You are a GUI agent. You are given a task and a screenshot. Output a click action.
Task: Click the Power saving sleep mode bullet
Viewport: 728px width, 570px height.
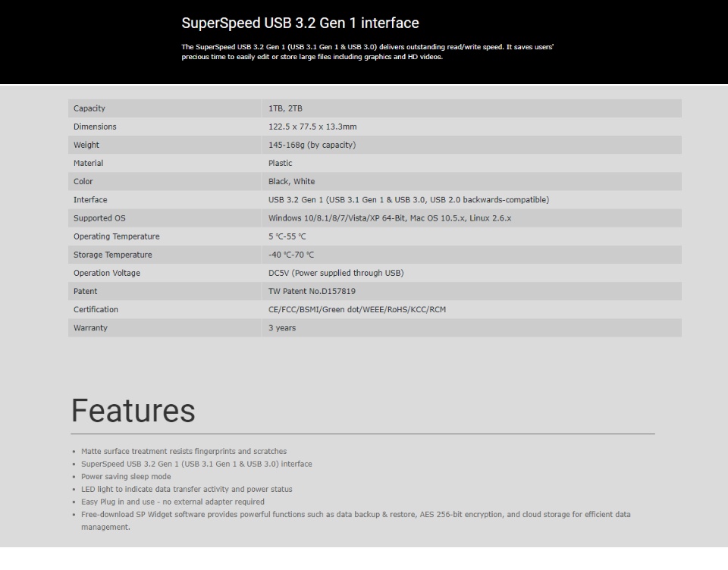pyautogui.click(x=126, y=477)
